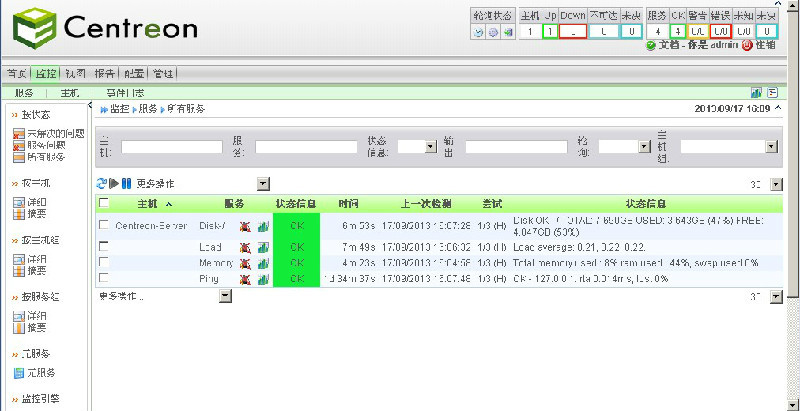800x411 pixels.
Task: Tick the checkbox for the Centreon-Server Disk-/ row
Action: [104, 225]
